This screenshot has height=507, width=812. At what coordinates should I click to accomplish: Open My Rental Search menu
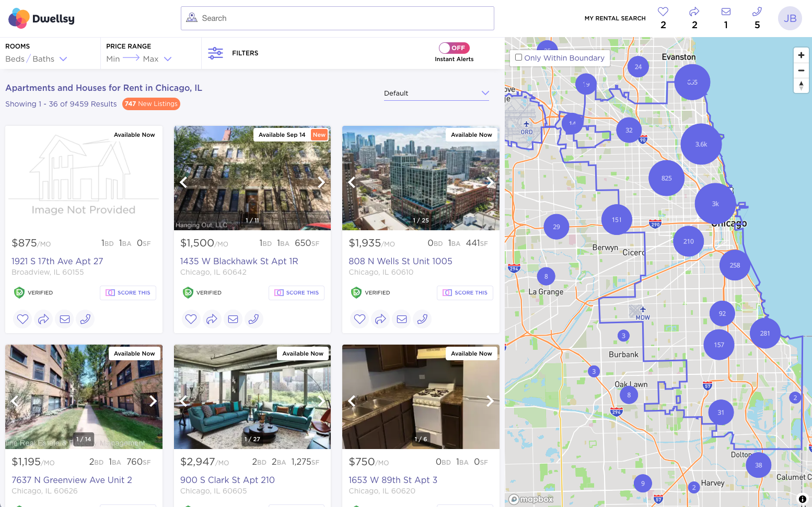click(615, 18)
